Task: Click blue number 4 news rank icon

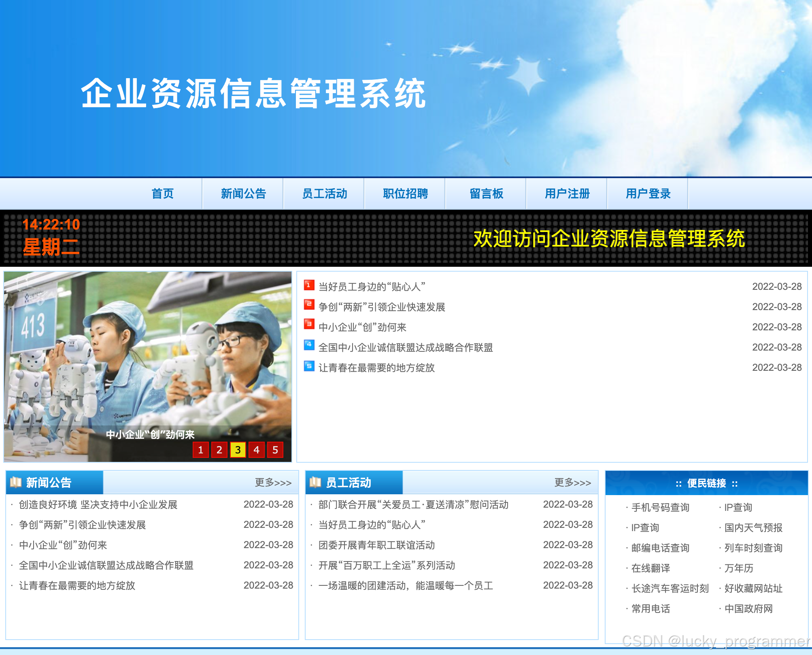Action: coord(309,345)
